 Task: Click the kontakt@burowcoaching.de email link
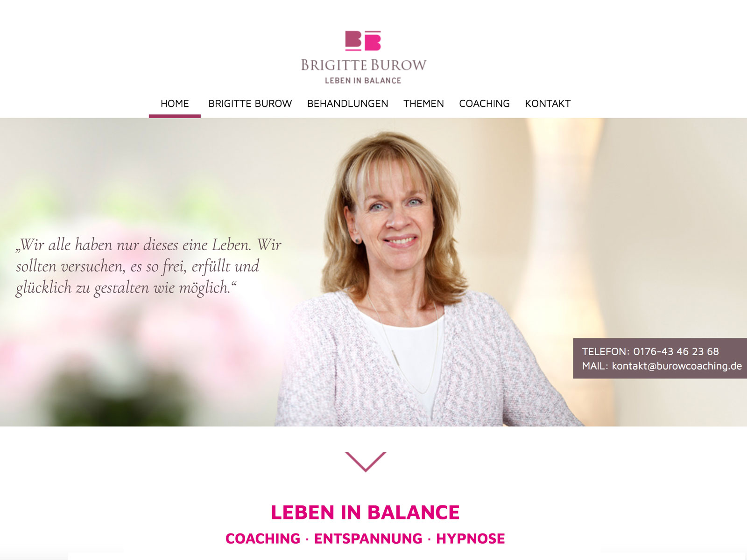coord(677,366)
